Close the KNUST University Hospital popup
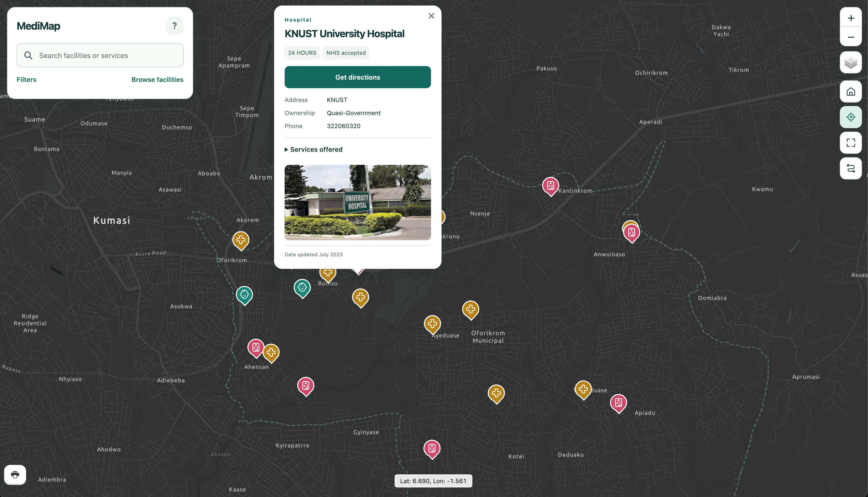This screenshot has height=497, width=868. pyautogui.click(x=431, y=16)
